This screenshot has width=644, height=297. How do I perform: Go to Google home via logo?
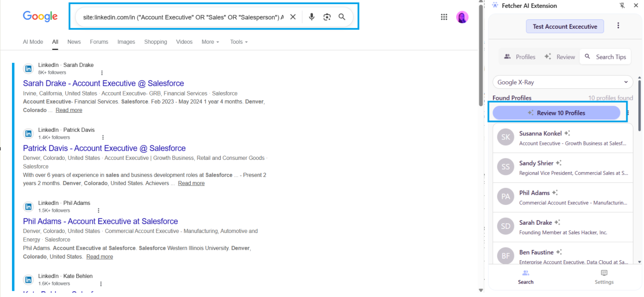coord(40,17)
